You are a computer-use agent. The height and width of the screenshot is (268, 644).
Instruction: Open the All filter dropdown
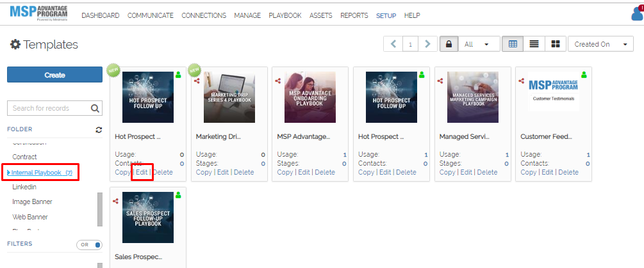pyautogui.click(x=481, y=44)
